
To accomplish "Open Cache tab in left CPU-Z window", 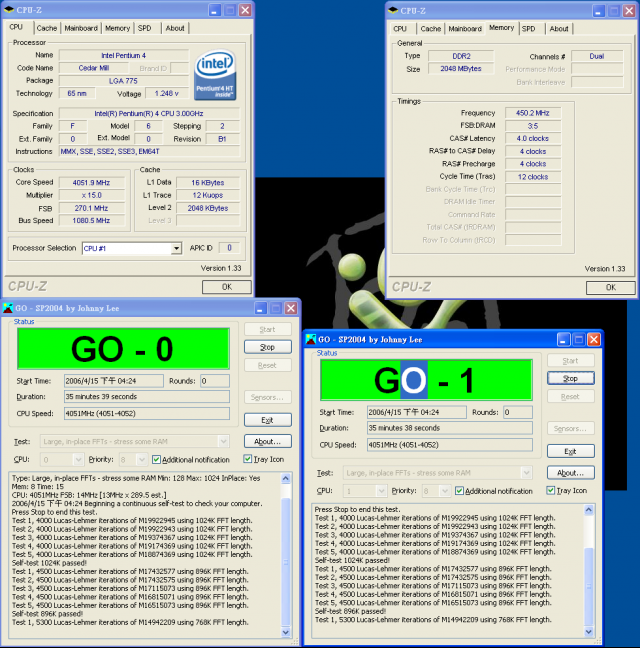I will point(47,28).
